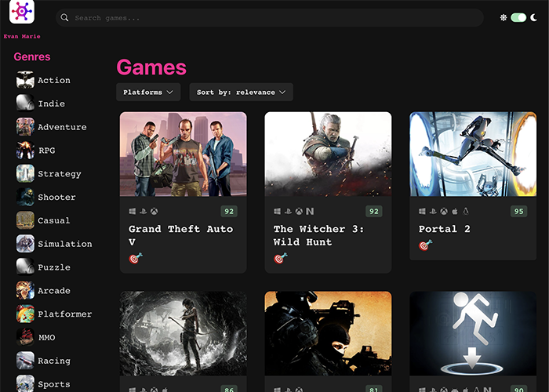This screenshot has width=549, height=392.
Task: Toggle the dark mode switch
Action: [518, 17]
